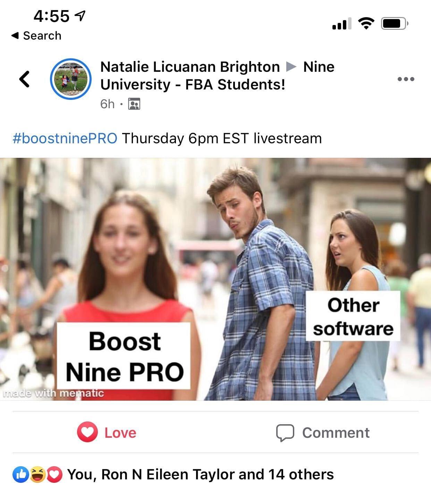Tap the Comment button label
The width and height of the screenshot is (431, 504).
(x=336, y=433)
